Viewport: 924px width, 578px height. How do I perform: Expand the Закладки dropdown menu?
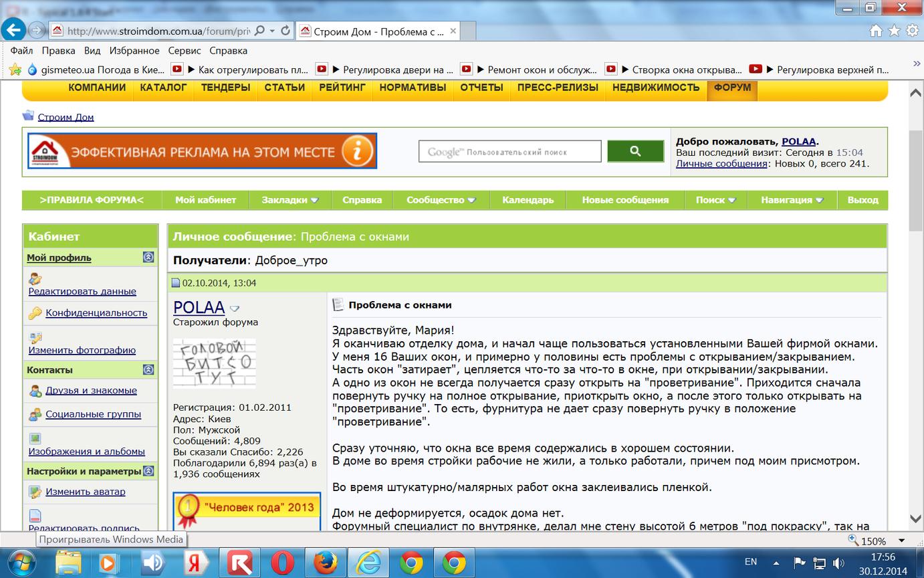tap(290, 200)
